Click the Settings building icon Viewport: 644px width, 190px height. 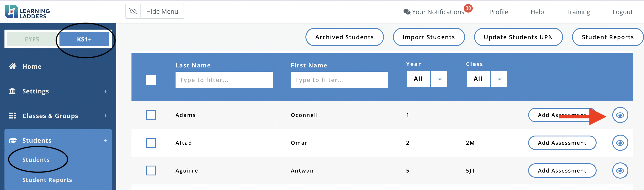(12, 91)
